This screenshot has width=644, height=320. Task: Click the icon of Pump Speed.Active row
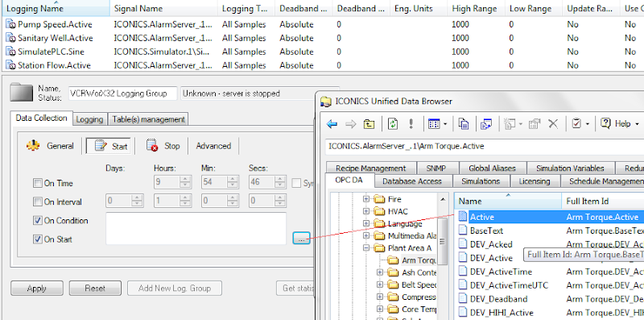[10, 24]
